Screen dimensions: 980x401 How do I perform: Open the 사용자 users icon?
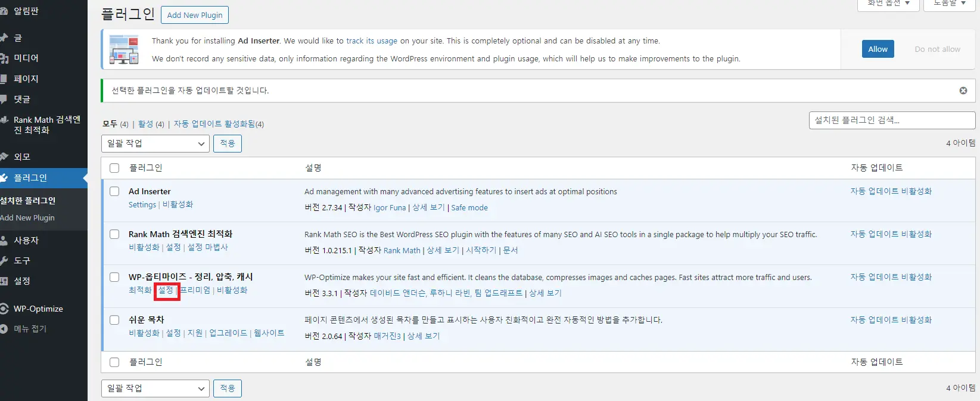(4, 240)
